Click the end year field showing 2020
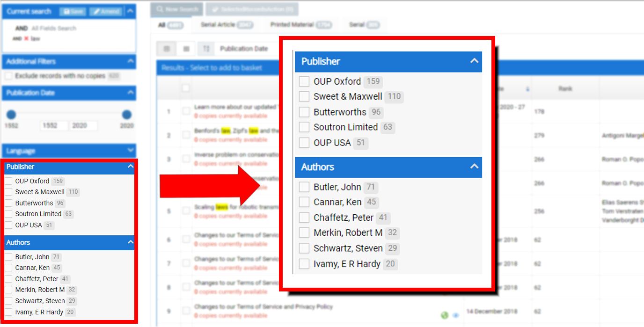 pyautogui.click(x=84, y=125)
